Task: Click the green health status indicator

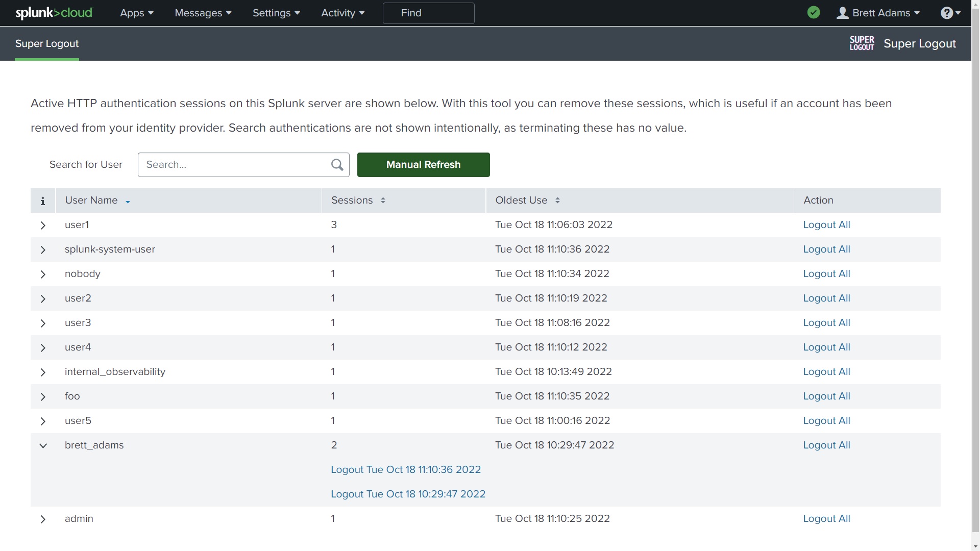Action: (814, 12)
